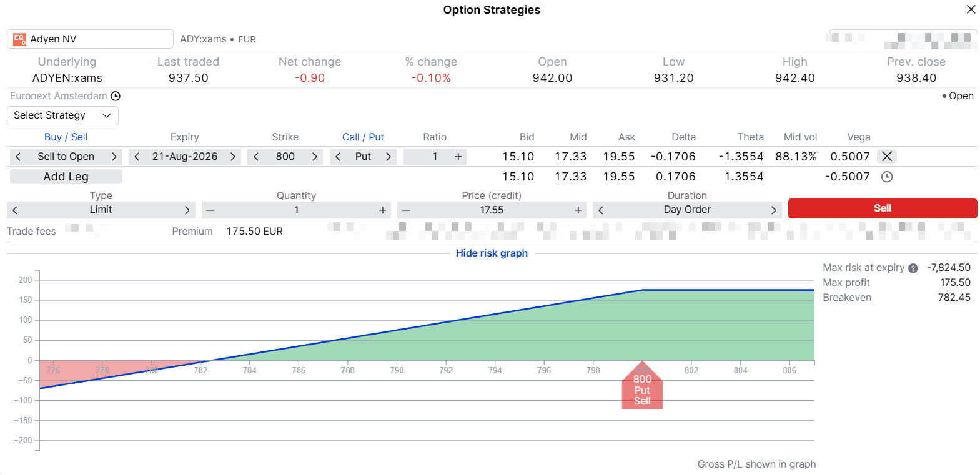
Task: Click the ADYEN:xams underlying symbol
Action: click(67, 78)
